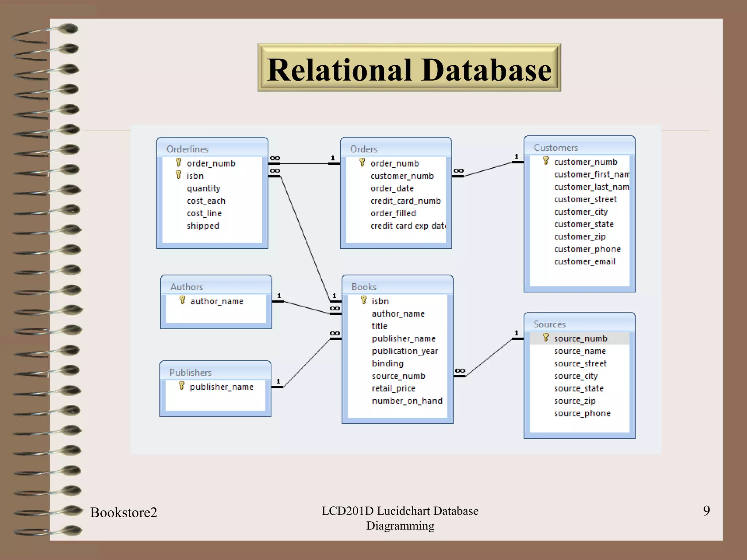The image size is (747, 560).
Task: Click key icon beside order_numb in Orders
Action: click(362, 162)
